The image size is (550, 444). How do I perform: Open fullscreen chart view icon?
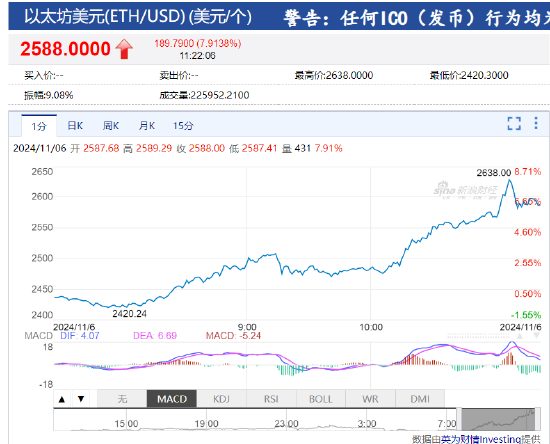[514, 123]
